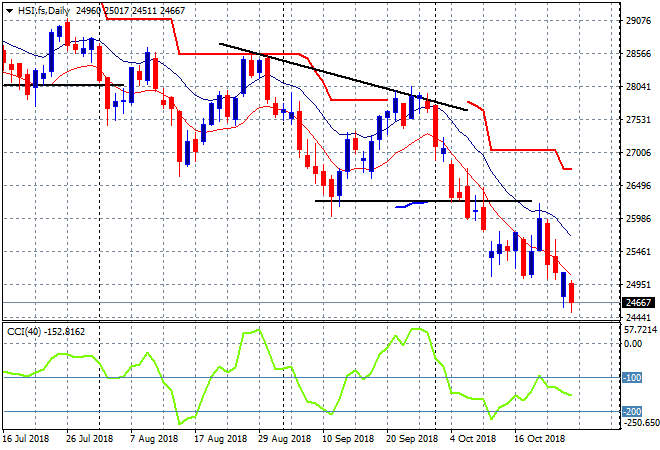Click the OHLC values 24960 25017 24511 24667

pos(130,11)
